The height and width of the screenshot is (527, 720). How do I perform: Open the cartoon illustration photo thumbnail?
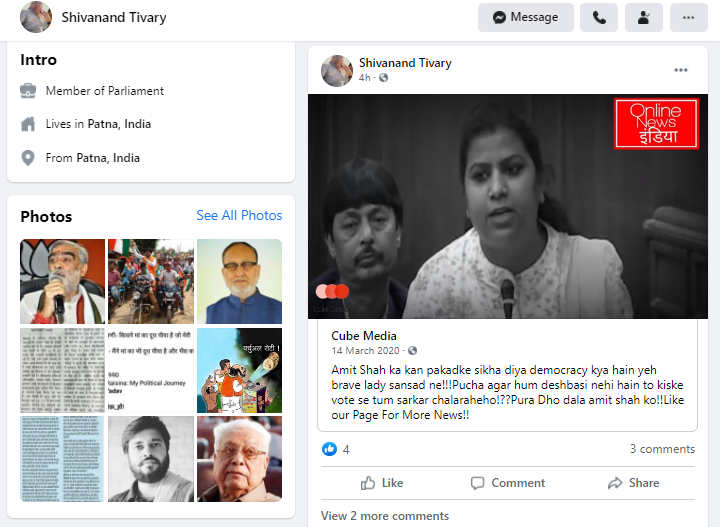click(239, 370)
